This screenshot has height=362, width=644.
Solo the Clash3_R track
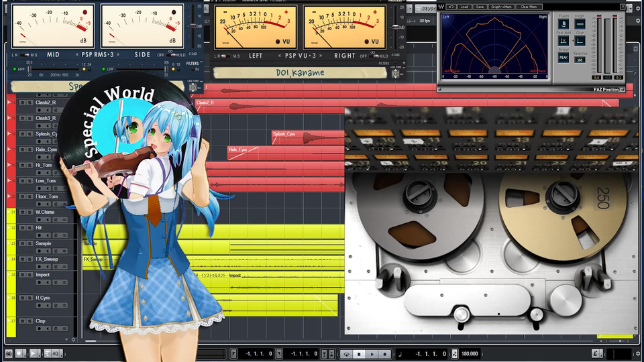[30, 118]
